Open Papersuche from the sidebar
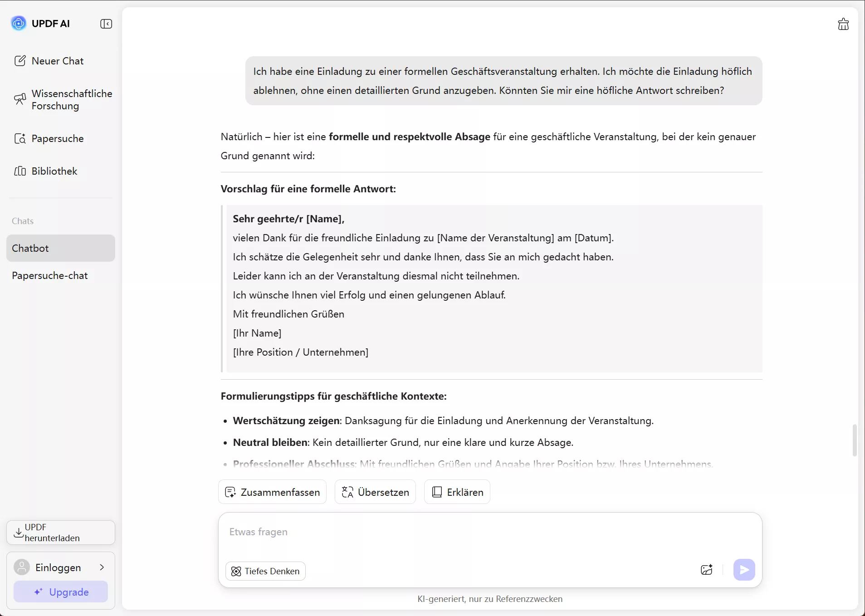Screen dimensions: 865x616 [57, 138]
